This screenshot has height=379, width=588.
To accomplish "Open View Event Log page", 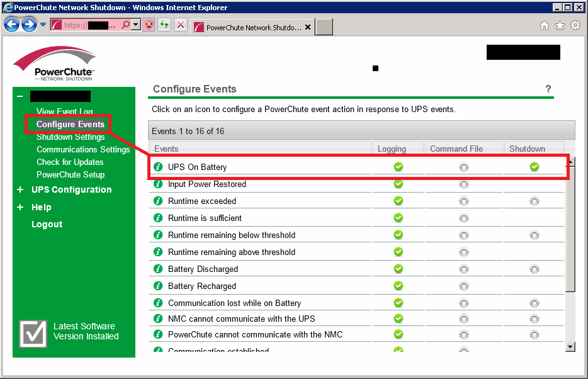I will (64, 111).
